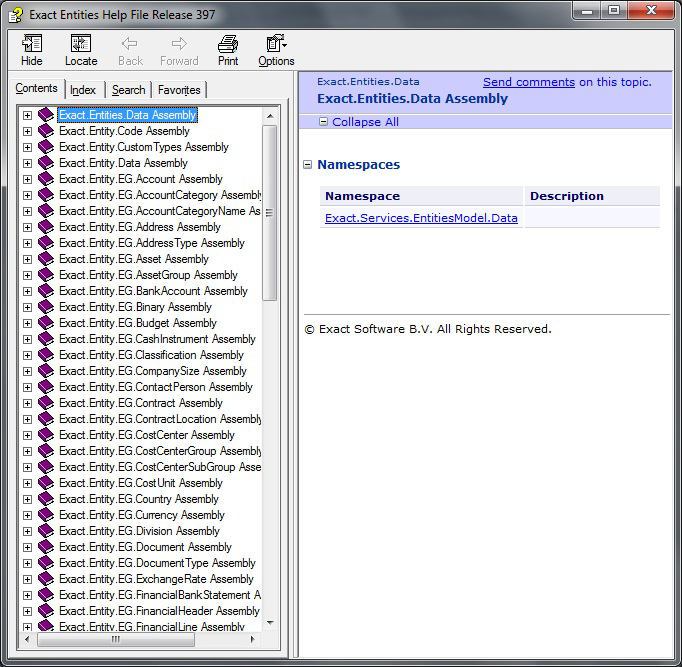
Task: Click the greyed Forward arrow icon
Action: click(x=179, y=44)
